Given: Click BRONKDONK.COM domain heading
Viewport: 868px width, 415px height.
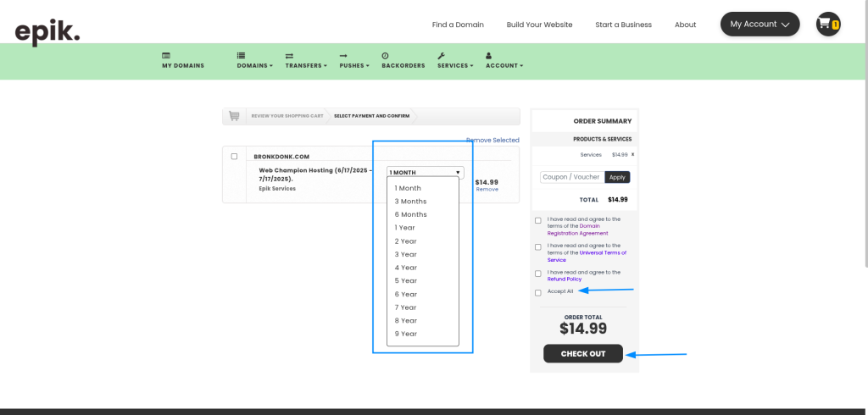Looking at the screenshot, I should coord(281,158).
